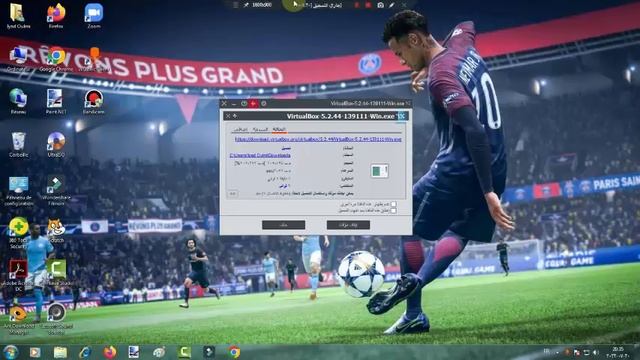Click the pin icon beside dialog close
Image resolution: width=640 pixels, height=360 pixels.
point(235,116)
